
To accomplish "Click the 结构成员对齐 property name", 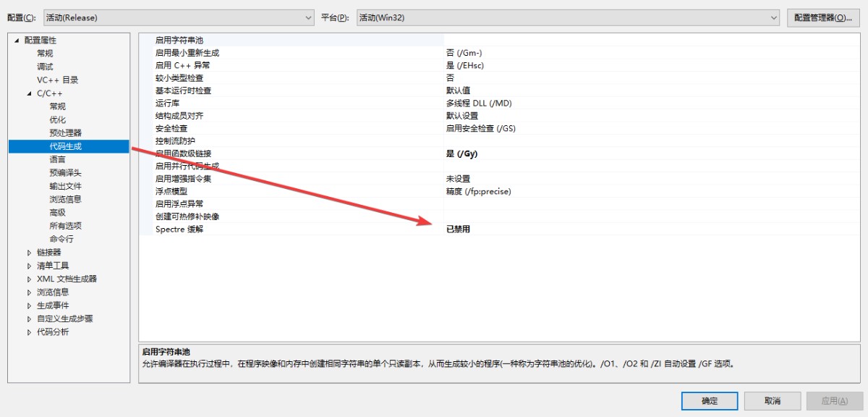I will click(x=179, y=116).
